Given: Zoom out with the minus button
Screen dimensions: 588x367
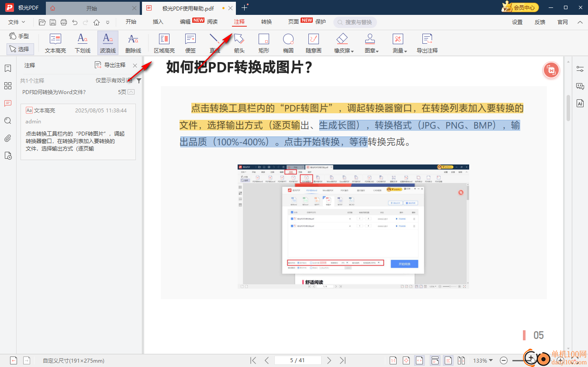Looking at the screenshot, I should click(504, 360).
